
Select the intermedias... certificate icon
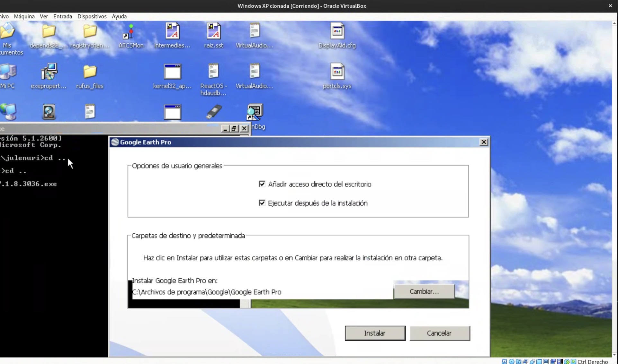[172, 31]
